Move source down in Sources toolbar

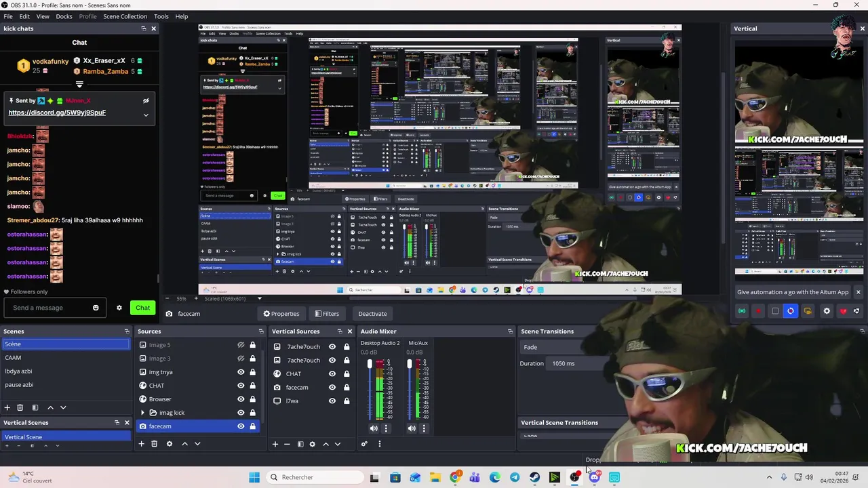197,444
